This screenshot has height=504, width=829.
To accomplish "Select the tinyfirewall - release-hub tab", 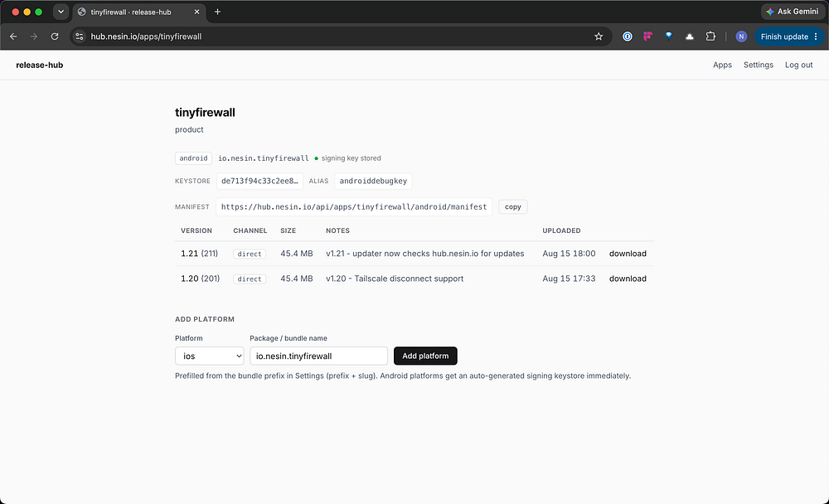I will tap(138, 12).
